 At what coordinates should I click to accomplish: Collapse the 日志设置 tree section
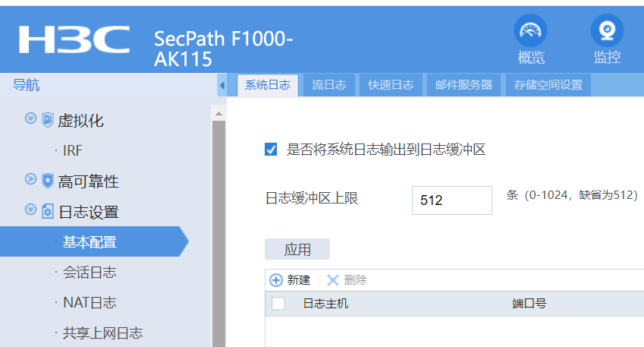click(30, 211)
